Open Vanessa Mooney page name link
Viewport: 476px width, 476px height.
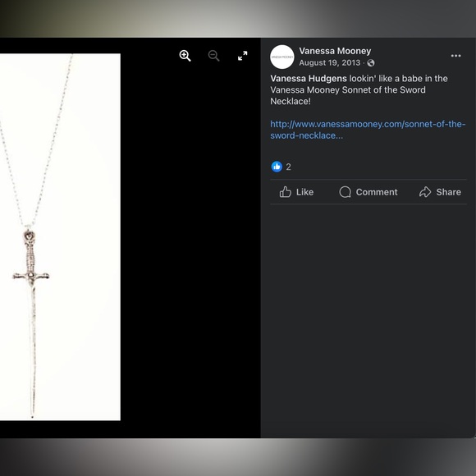tap(335, 51)
